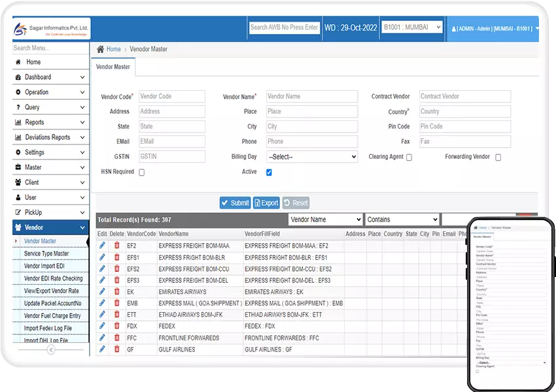Expand the PickUp menu
Image resolution: width=556 pixels, height=392 pixels.
click(x=51, y=212)
